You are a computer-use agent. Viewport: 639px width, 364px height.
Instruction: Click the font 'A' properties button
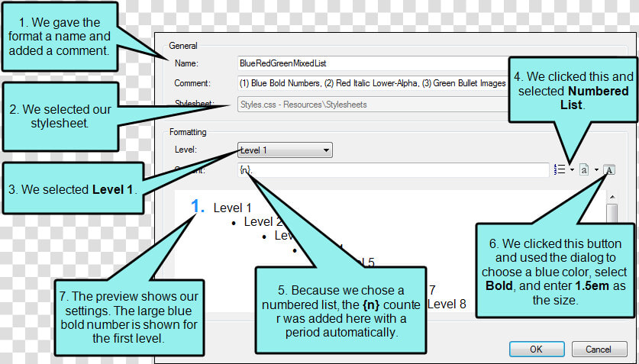(608, 169)
